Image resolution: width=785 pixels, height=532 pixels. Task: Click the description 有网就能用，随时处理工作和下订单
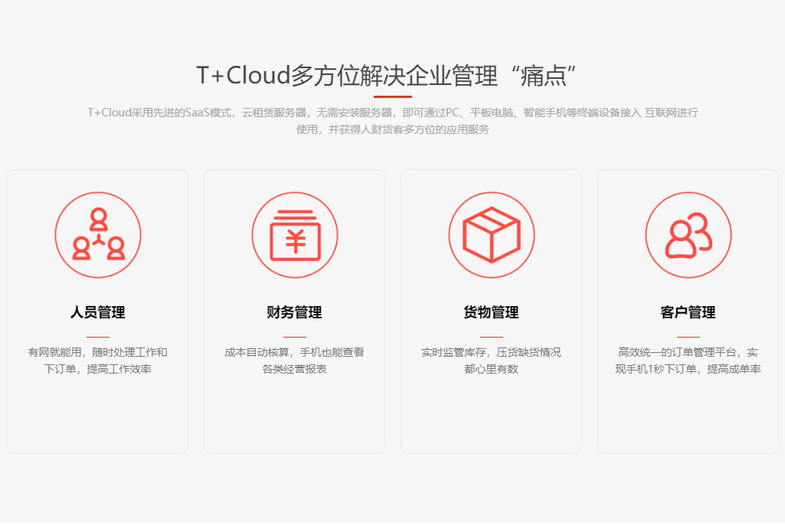(98, 361)
